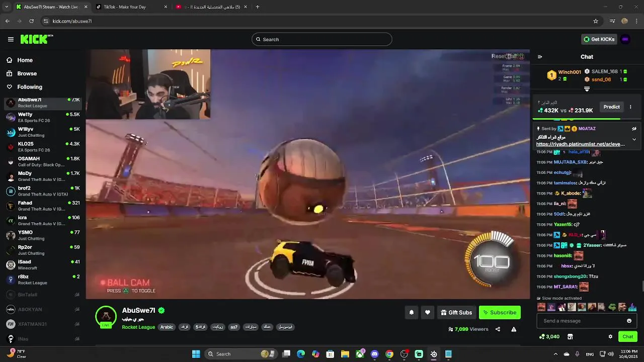The image size is (644, 362).
Task: Go back in browser history
Action: point(7,21)
